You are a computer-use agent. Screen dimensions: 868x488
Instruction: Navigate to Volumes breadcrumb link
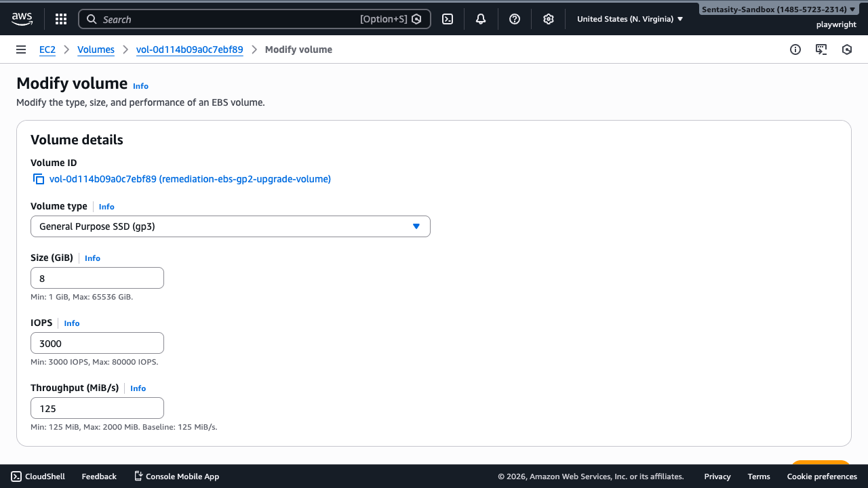(x=96, y=49)
